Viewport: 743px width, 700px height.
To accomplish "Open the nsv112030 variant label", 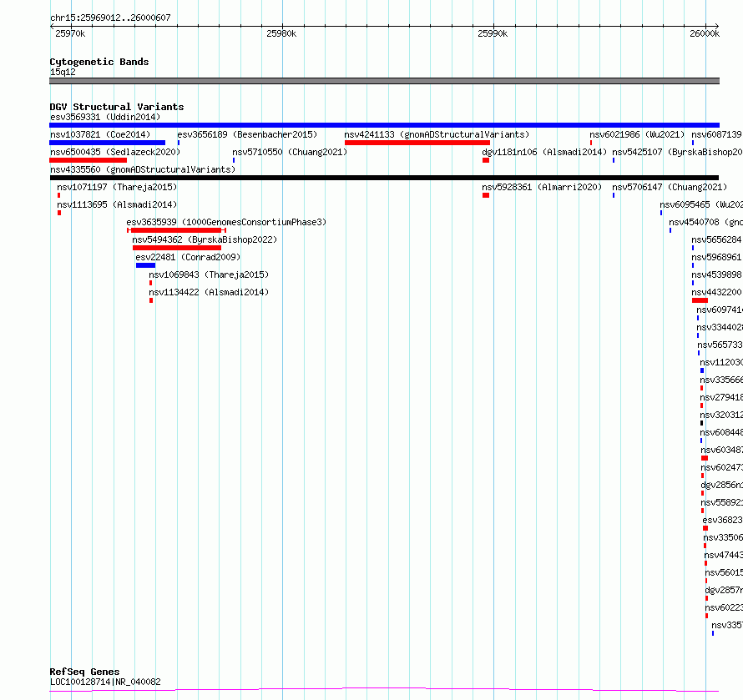I will pyautogui.click(x=721, y=362).
